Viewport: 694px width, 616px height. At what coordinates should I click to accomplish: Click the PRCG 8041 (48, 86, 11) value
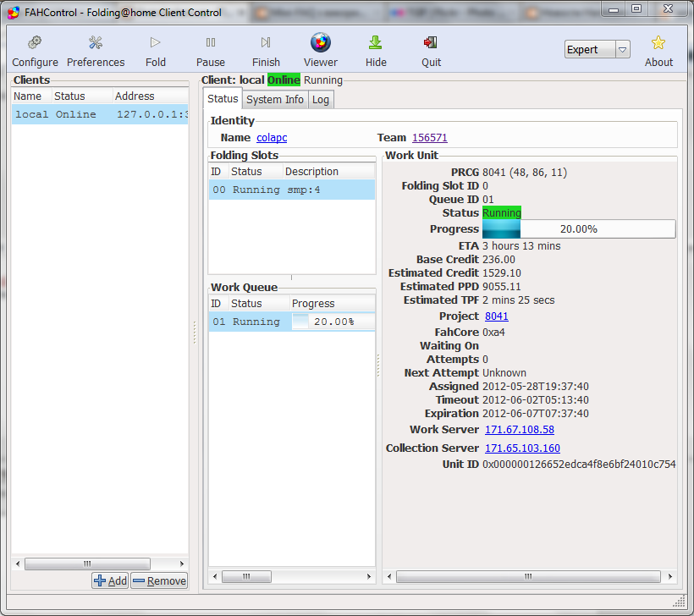tap(525, 172)
